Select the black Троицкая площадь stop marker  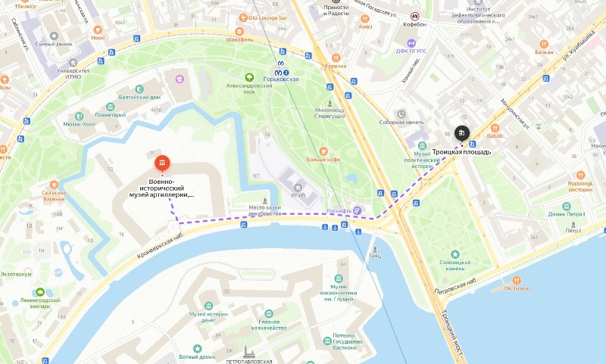462,133
